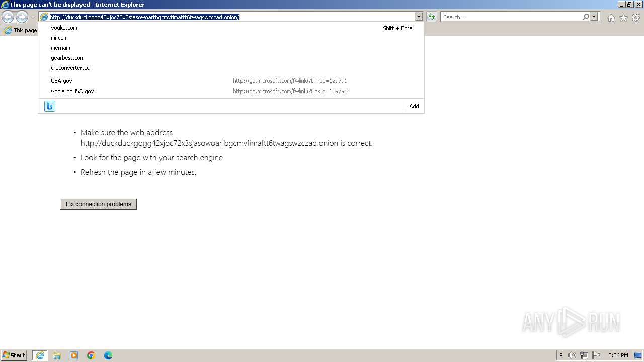Click Fix connection problems button

coord(99,204)
